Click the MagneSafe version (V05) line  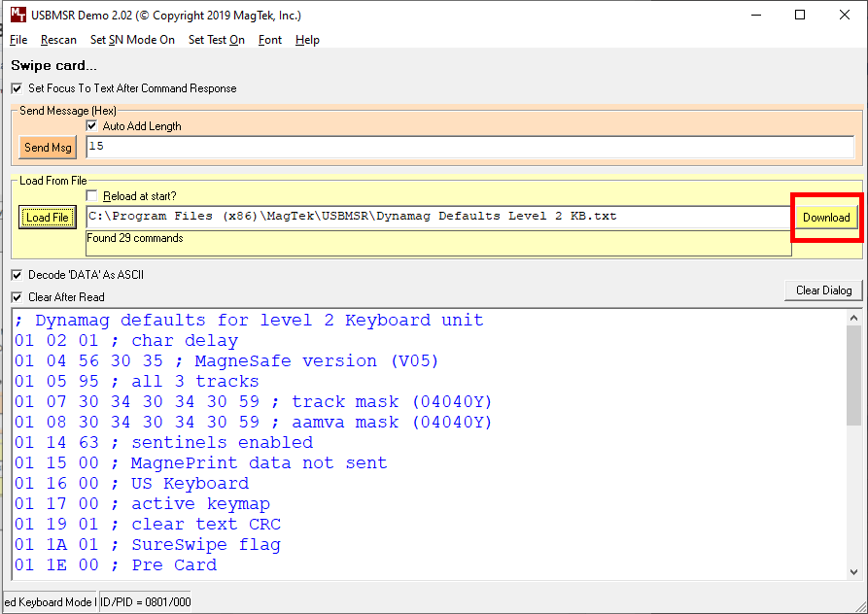pyautogui.click(x=226, y=361)
